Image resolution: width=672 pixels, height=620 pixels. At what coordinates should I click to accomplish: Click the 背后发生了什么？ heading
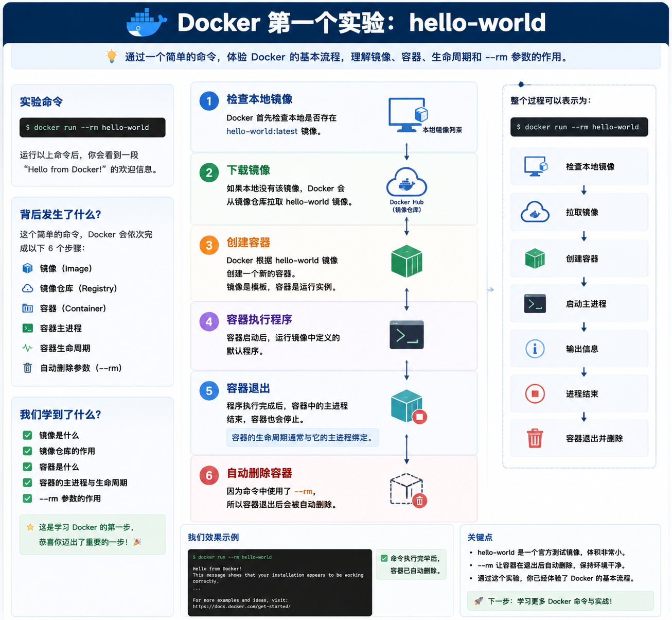tap(61, 214)
